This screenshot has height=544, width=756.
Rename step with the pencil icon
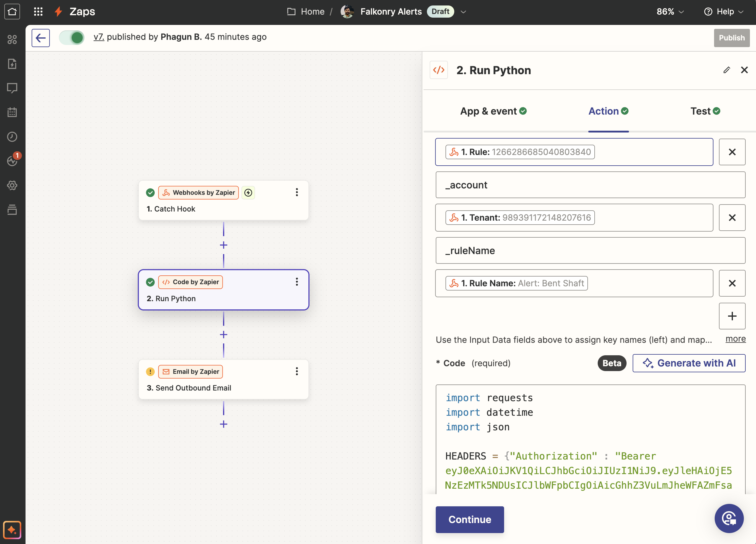click(727, 70)
